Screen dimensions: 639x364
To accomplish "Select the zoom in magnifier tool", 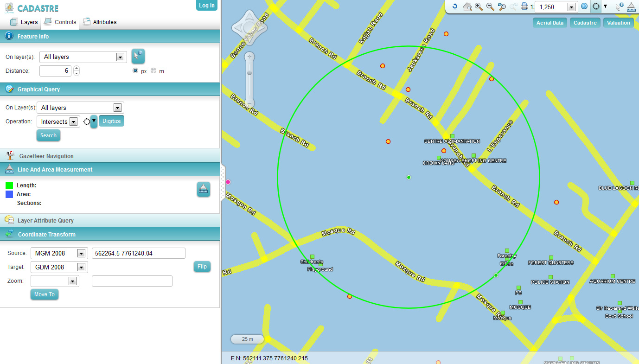I will 479,6.
